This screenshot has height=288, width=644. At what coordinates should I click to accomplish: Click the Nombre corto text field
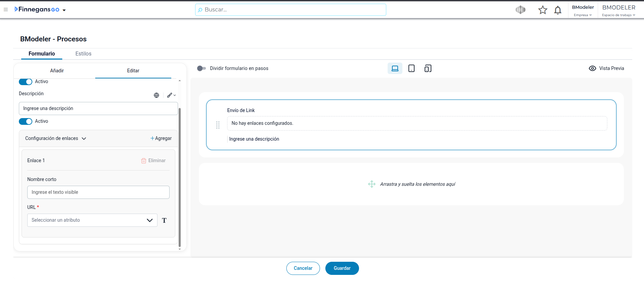98,192
